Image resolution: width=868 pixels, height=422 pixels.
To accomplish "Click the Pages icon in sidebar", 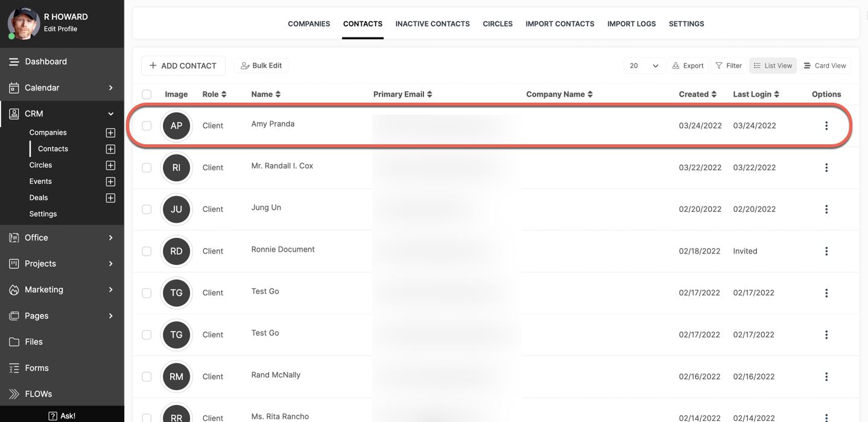I will pos(14,316).
